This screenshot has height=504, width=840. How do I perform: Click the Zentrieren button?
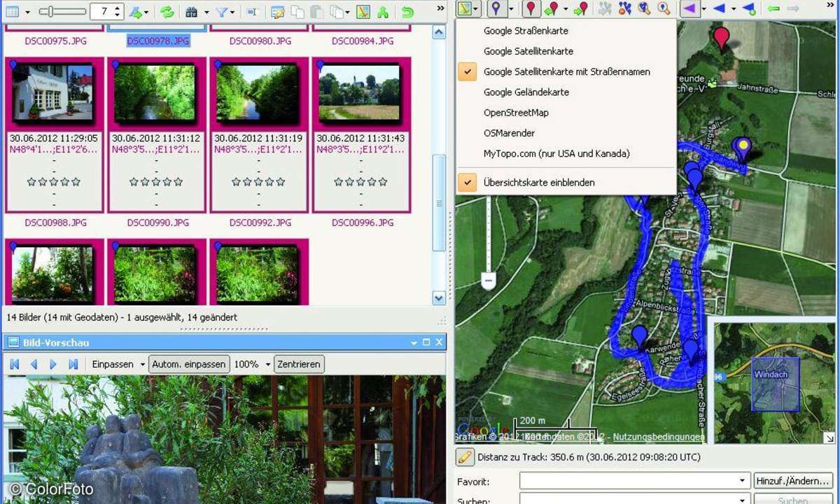point(299,365)
